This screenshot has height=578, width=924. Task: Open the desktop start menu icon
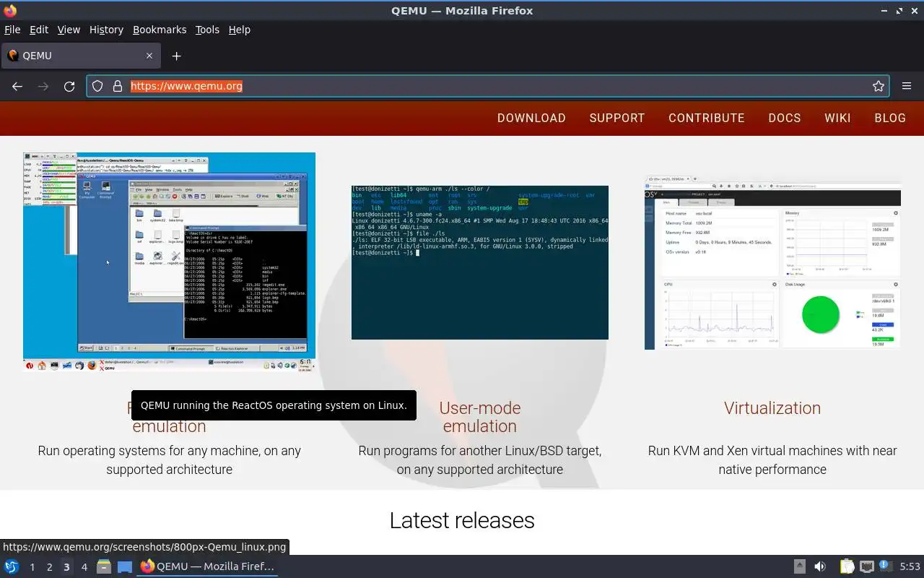pyautogui.click(x=12, y=566)
